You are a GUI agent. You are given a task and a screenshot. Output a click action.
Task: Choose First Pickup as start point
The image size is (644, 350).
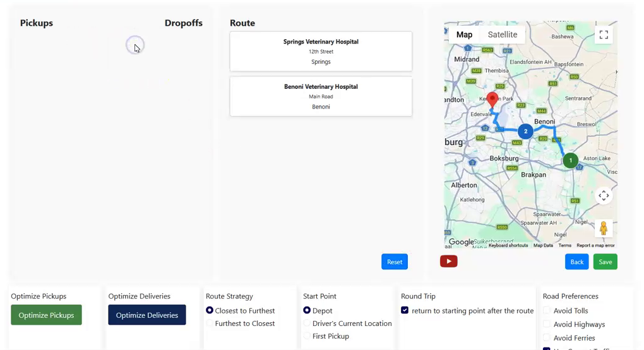(x=307, y=335)
